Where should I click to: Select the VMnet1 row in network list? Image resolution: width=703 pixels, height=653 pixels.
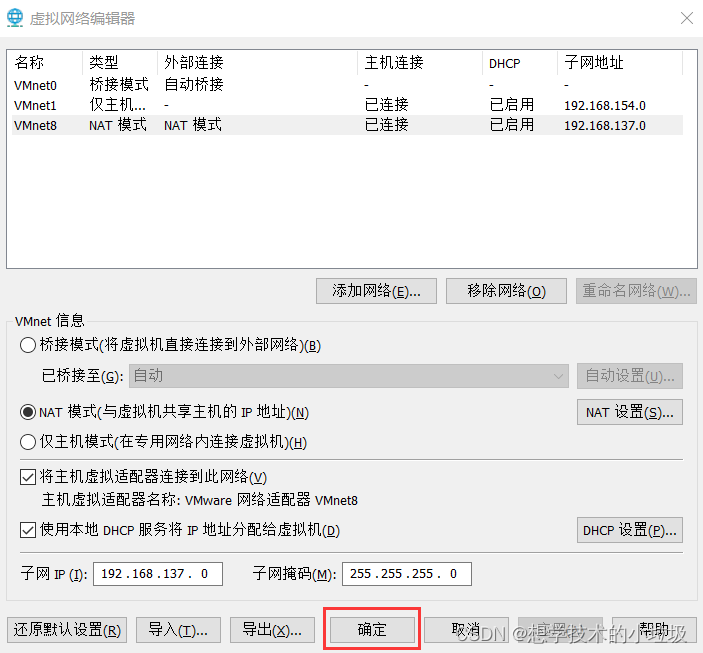coord(347,105)
